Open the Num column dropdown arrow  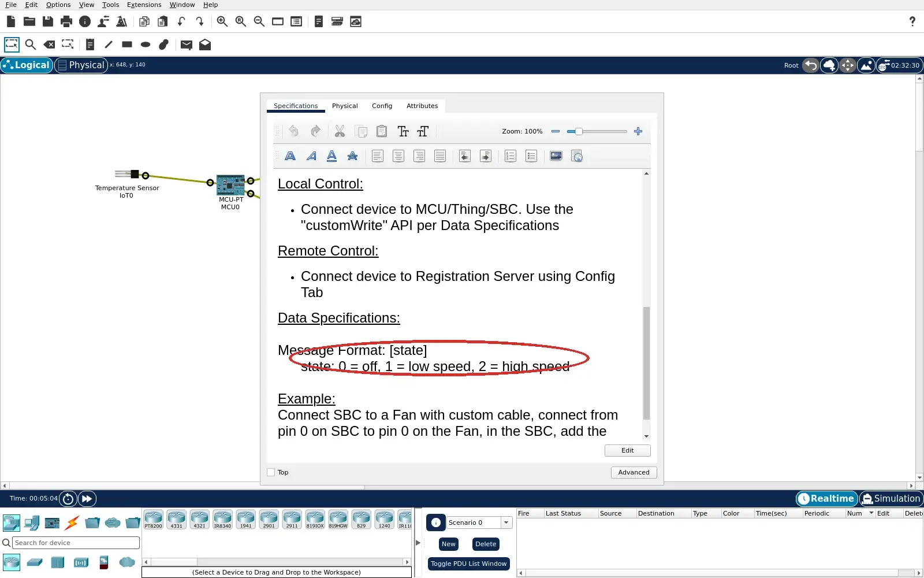click(871, 513)
